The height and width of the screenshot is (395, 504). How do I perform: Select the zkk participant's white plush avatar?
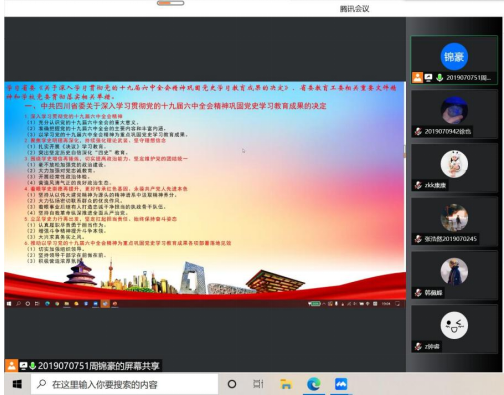pos(454,164)
